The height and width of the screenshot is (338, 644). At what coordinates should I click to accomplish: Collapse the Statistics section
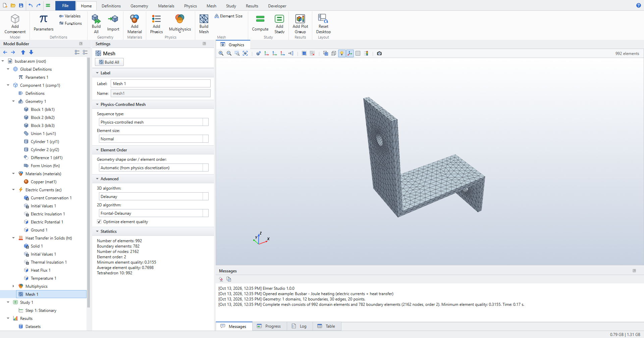pos(97,231)
